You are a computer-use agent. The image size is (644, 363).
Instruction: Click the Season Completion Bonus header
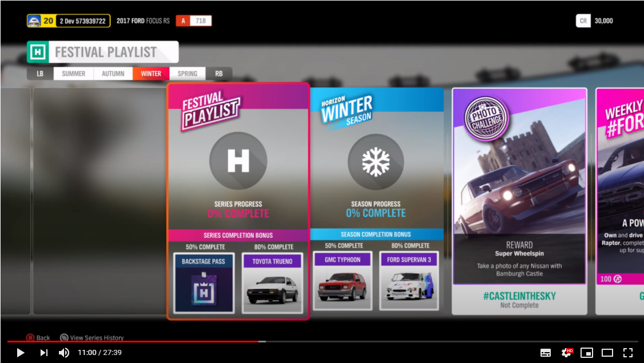click(x=376, y=234)
